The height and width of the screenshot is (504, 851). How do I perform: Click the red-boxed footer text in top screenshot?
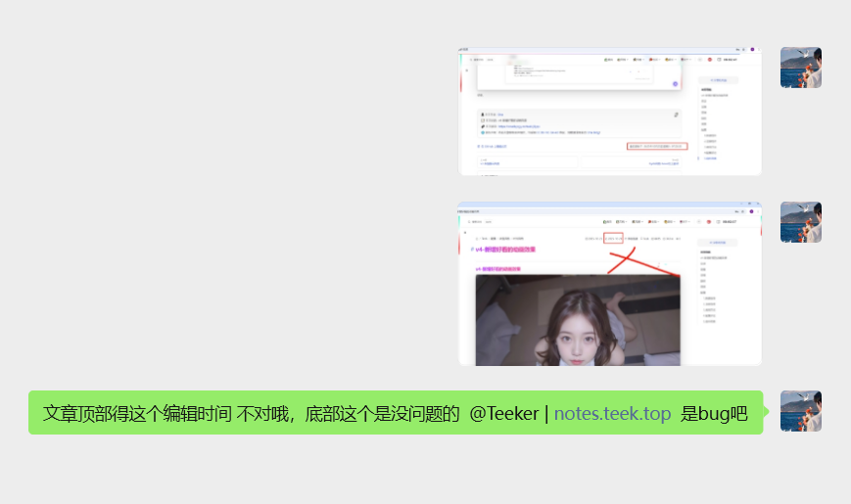(656, 146)
